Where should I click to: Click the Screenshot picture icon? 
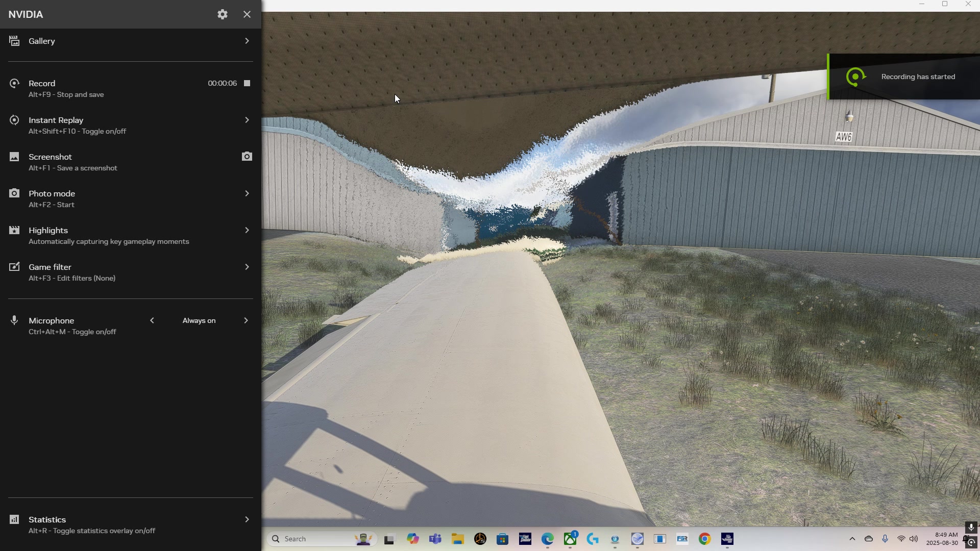point(14,157)
